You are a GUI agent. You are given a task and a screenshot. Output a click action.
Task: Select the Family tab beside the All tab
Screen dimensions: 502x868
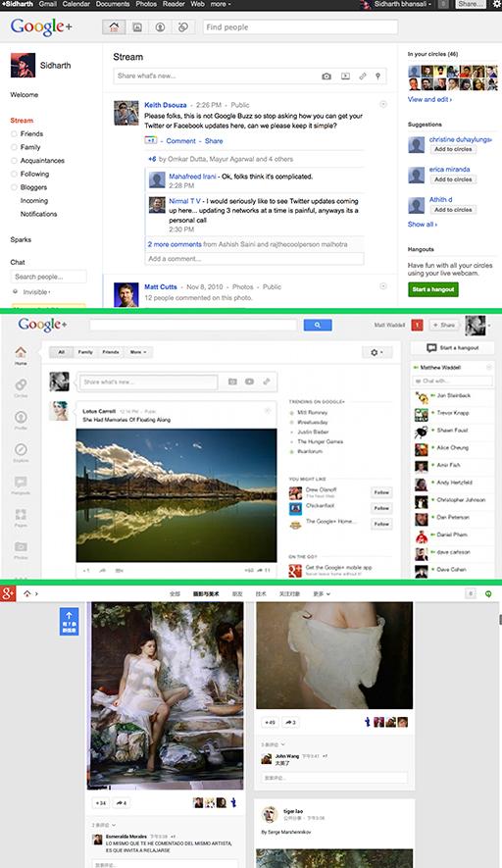tap(85, 352)
